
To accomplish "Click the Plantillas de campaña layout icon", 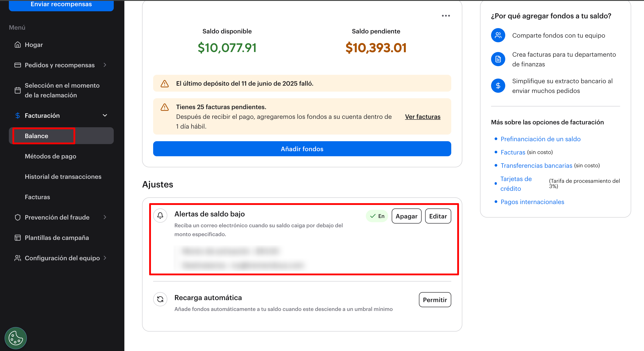I will (17, 238).
